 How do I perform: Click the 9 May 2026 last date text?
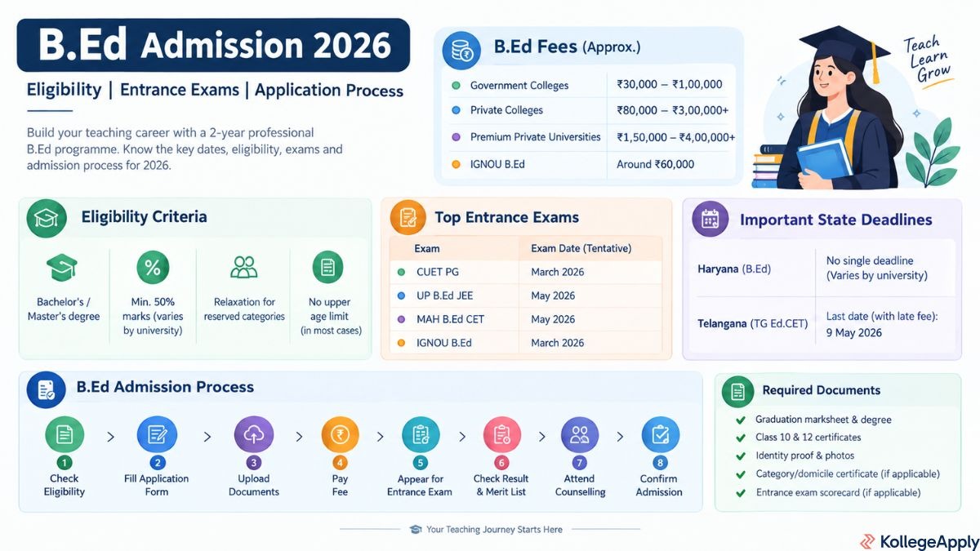[854, 333]
